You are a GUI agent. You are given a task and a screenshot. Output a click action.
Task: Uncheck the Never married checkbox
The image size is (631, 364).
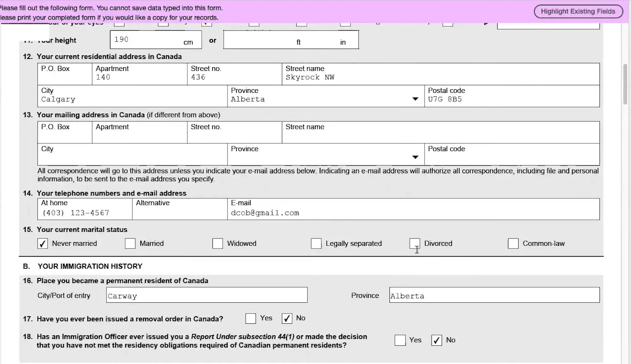tap(43, 244)
